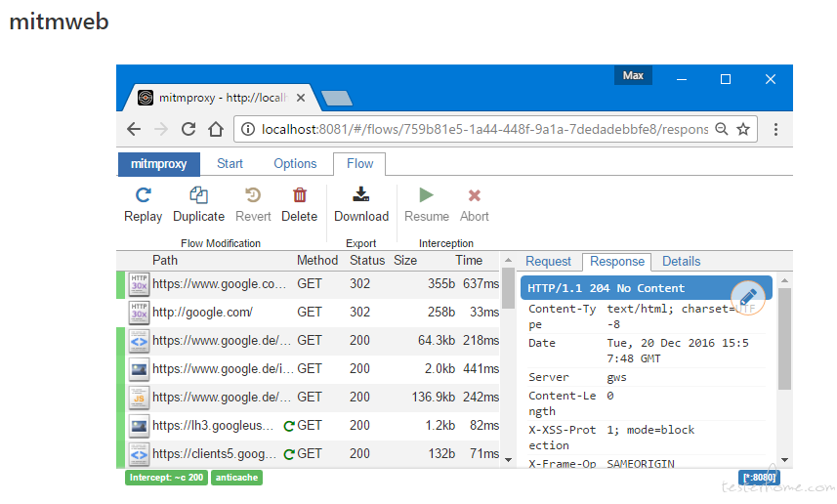Reload the page with the refresh icon

[188, 129]
